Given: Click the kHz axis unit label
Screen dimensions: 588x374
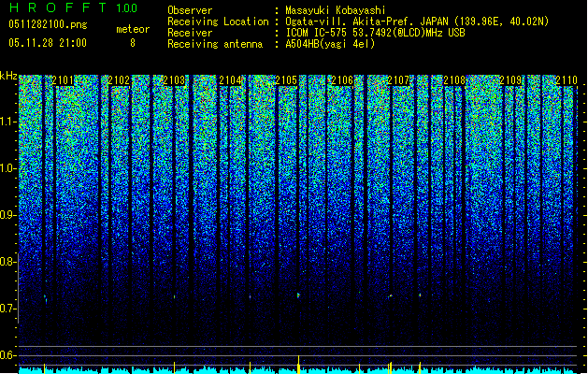Looking at the screenshot, I should pyautogui.click(x=8, y=76).
